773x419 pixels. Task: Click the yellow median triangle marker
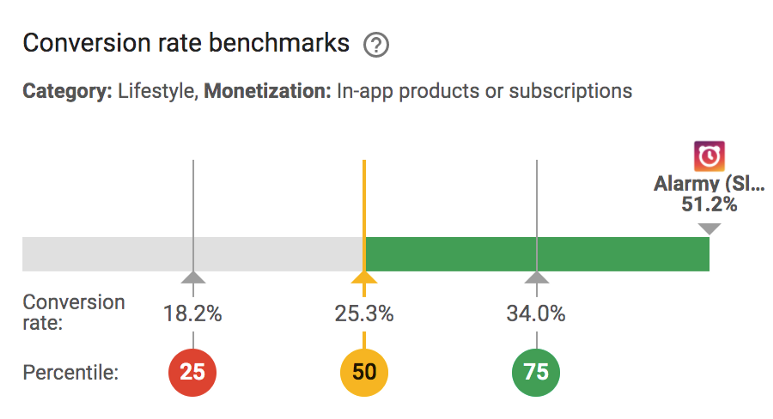click(364, 278)
